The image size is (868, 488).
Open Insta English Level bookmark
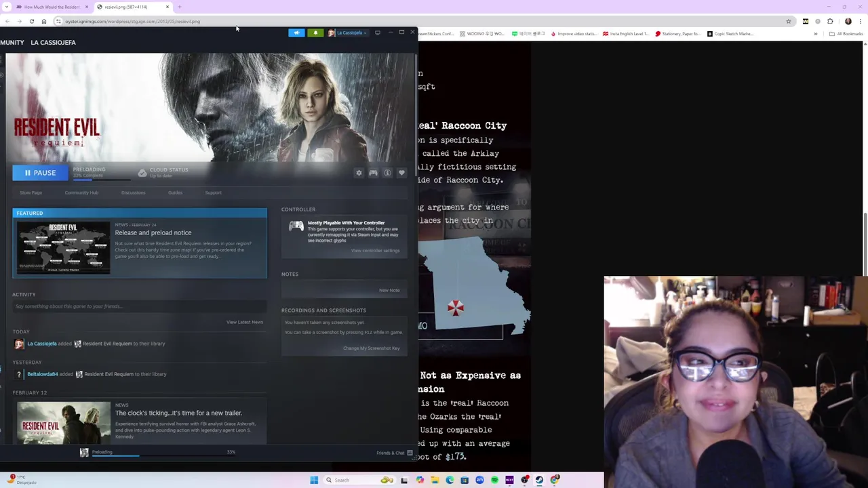pos(625,34)
